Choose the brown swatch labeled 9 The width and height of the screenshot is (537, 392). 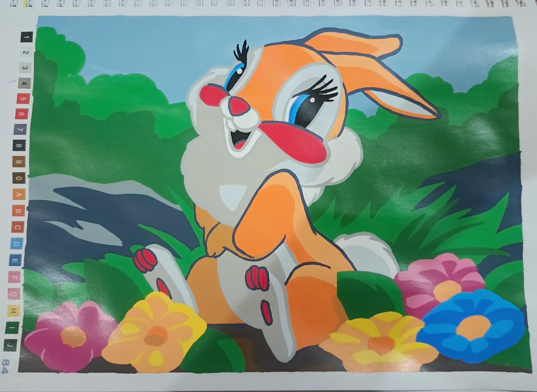coord(19,162)
